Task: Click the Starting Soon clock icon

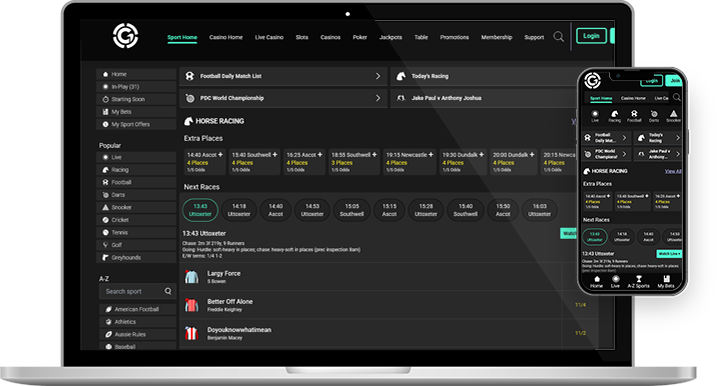Action: pyautogui.click(x=106, y=99)
